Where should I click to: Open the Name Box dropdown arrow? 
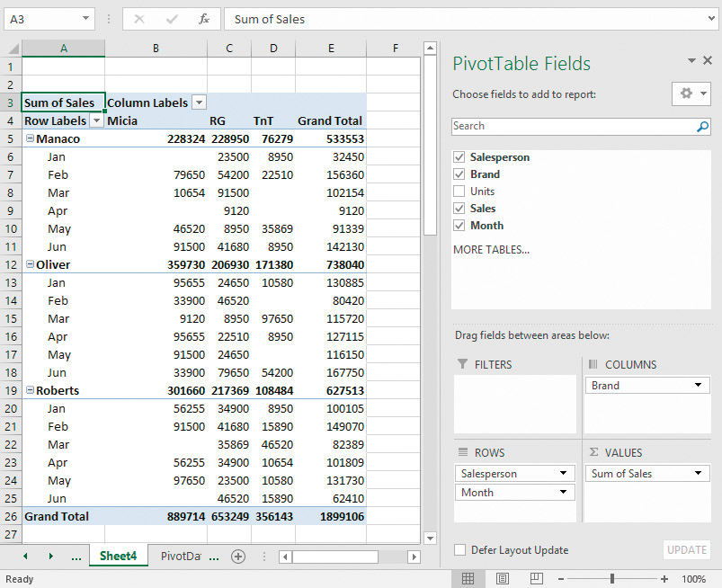85,18
